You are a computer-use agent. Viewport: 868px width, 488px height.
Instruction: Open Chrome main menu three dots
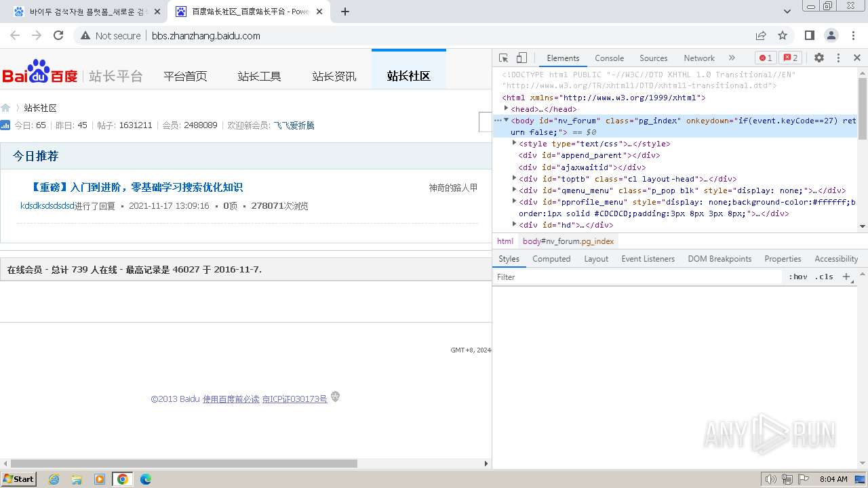click(x=852, y=36)
